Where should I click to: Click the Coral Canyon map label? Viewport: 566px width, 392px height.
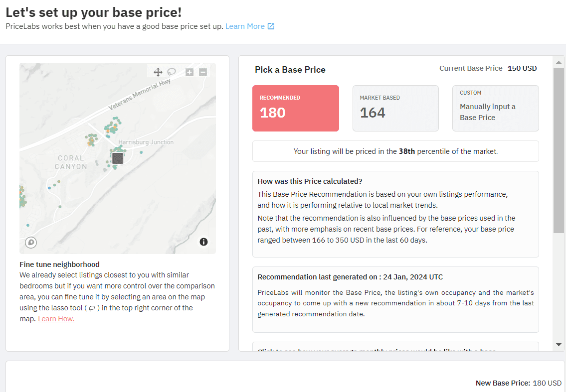71,162
